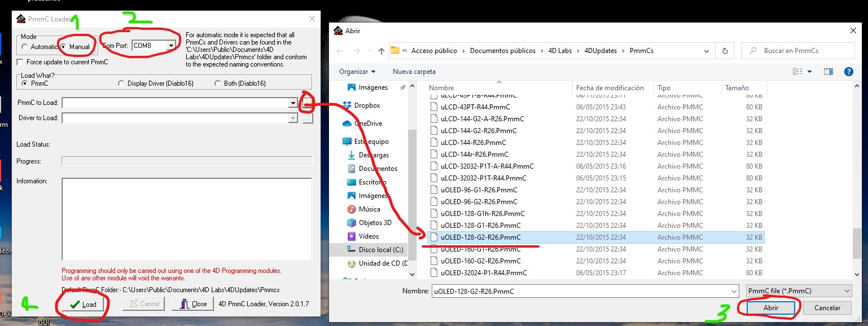Open the blue Help icon
The image size is (868, 326).
(848, 72)
